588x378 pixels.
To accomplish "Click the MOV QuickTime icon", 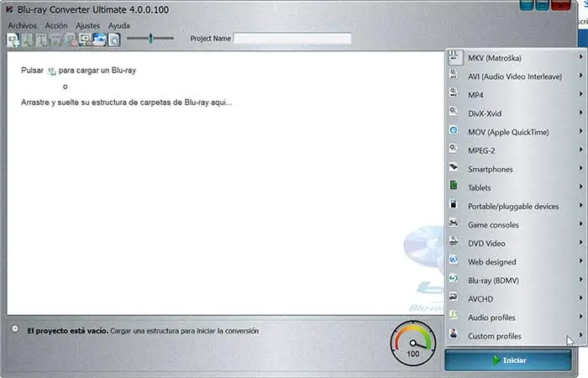I will coord(454,130).
